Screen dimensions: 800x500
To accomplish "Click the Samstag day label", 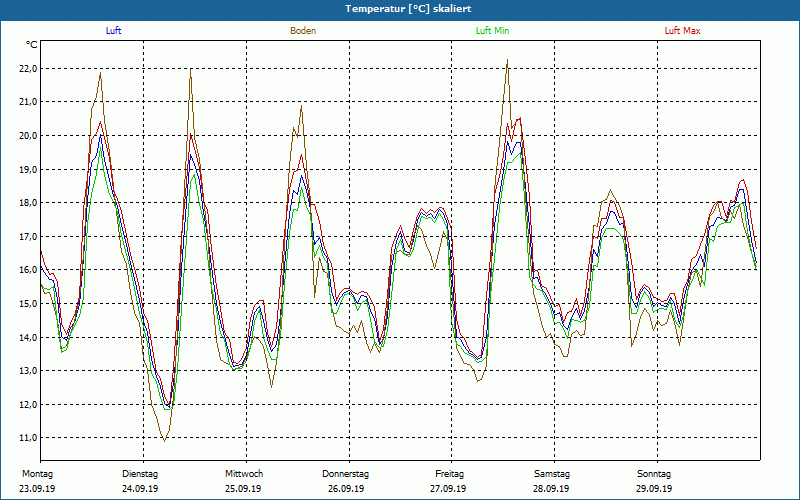I will pos(552,473).
